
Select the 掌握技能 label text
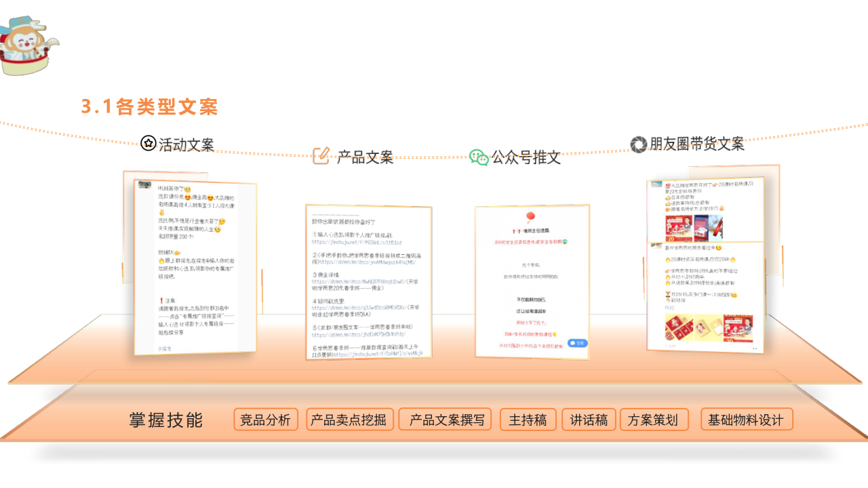(x=166, y=420)
